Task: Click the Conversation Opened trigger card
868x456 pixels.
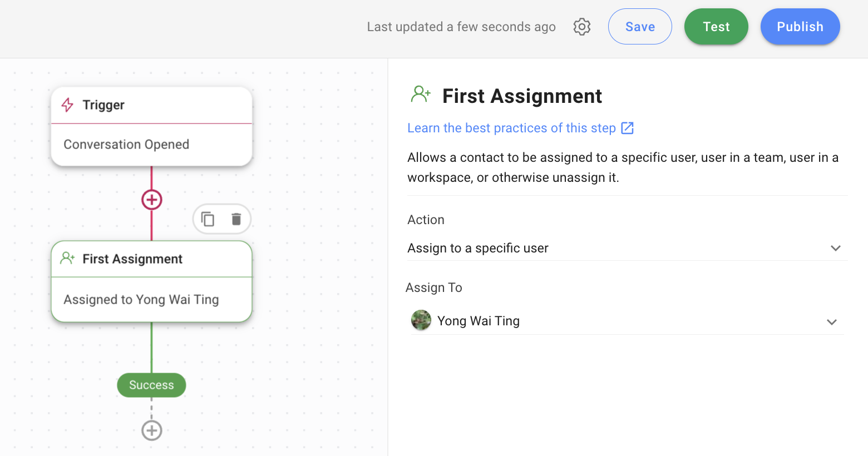Action: [x=151, y=144]
